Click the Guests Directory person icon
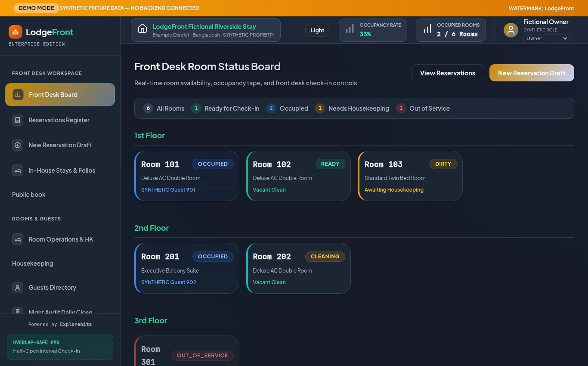The image size is (588, 366). coord(18,288)
